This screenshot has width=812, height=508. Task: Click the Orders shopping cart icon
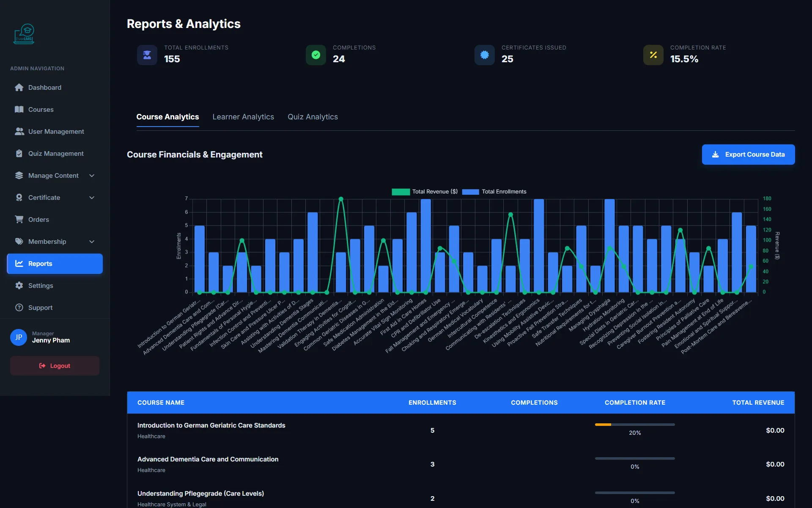(x=19, y=219)
